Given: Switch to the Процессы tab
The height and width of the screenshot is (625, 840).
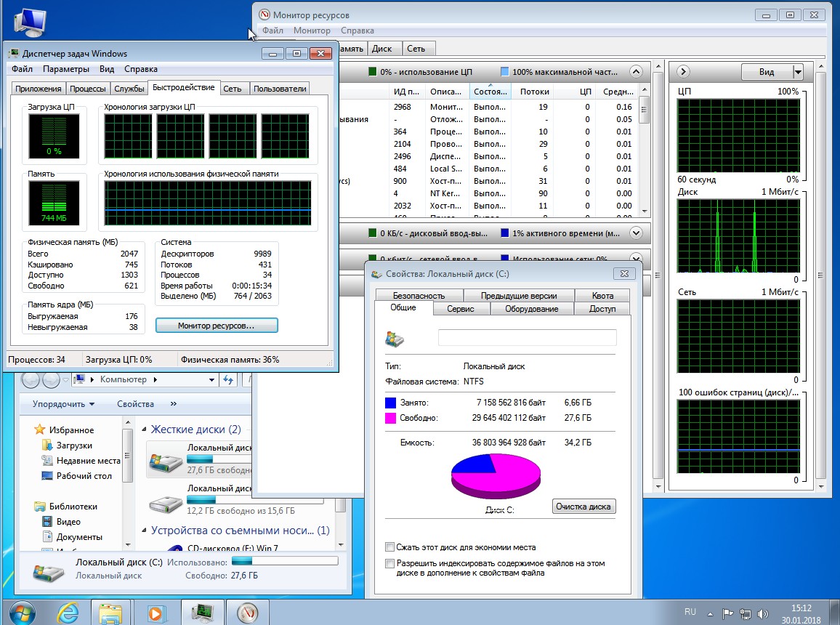Looking at the screenshot, I should pyautogui.click(x=87, y=89).
